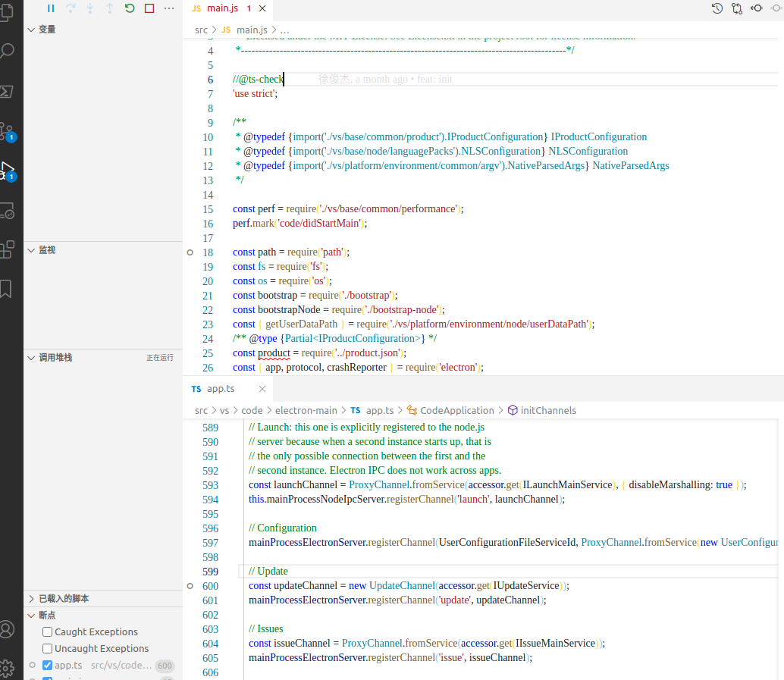The width and height of the screenshot is (784, 680).
Task: Click the 600 line badge of app.ts breakpoint
Action: coord(165,666)
